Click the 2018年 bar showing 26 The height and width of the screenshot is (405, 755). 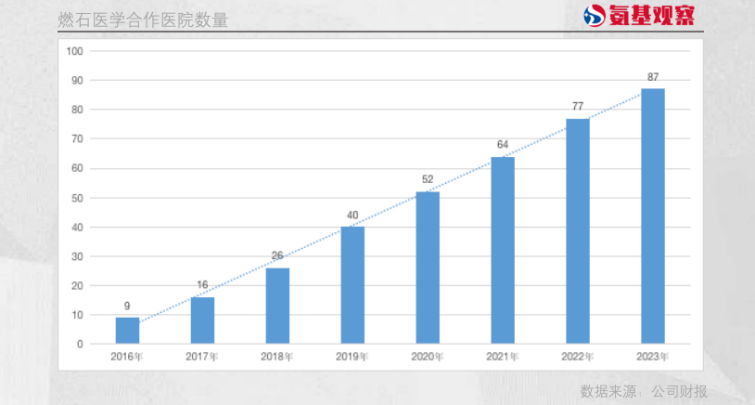pos(277,306)
